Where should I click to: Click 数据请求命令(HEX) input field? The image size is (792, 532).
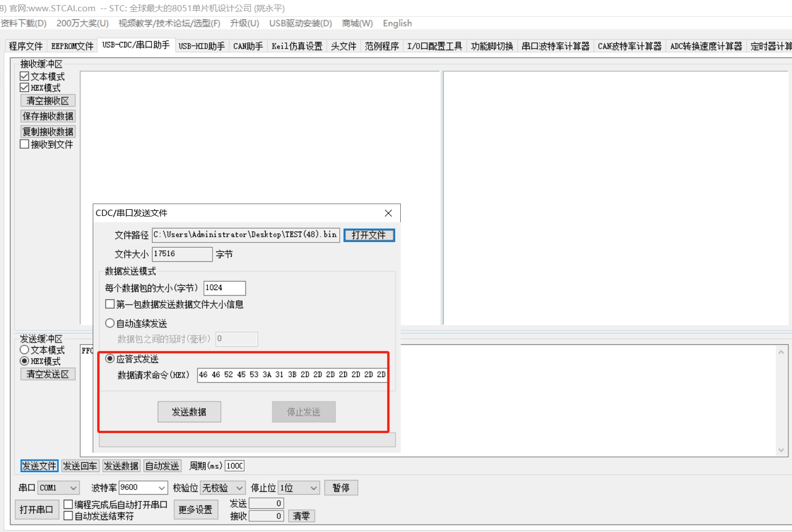[292, 375]
